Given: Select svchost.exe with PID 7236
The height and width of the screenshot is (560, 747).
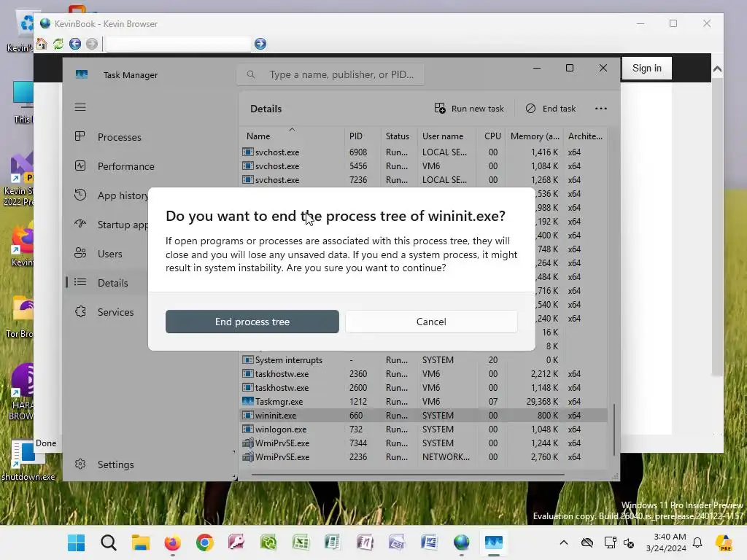Looking at the screenshot, I should coord(424,180).
